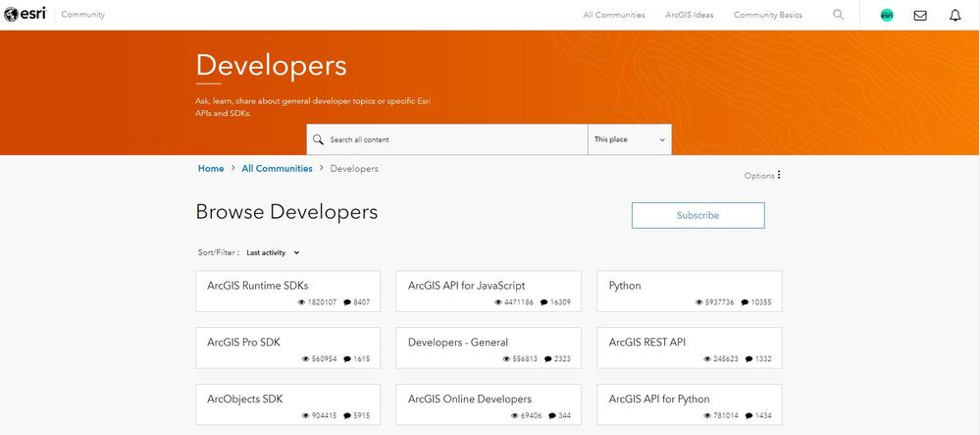
Task: Click view count 5937736
Action: pyautogui.click(x=719, y=302)
